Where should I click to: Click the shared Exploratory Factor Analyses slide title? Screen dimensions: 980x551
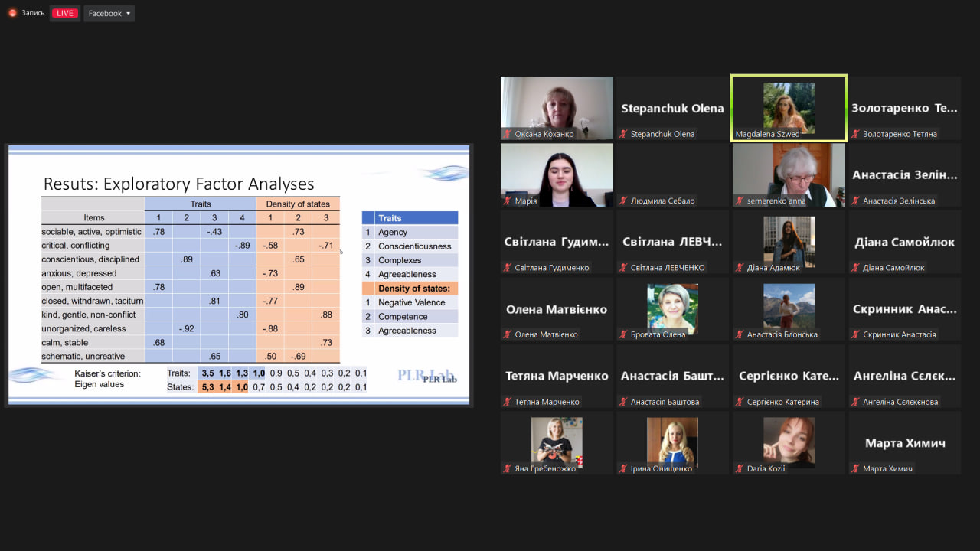pyautogui.click(x=178, y=184)
